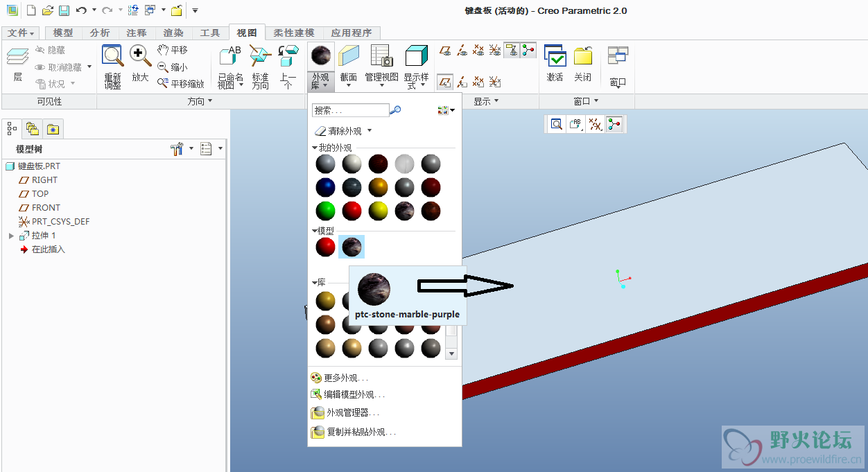Open the Flexible Modeling (柔性建模) tab
This screenshot has width=868, height=472.
click(294, 33)
